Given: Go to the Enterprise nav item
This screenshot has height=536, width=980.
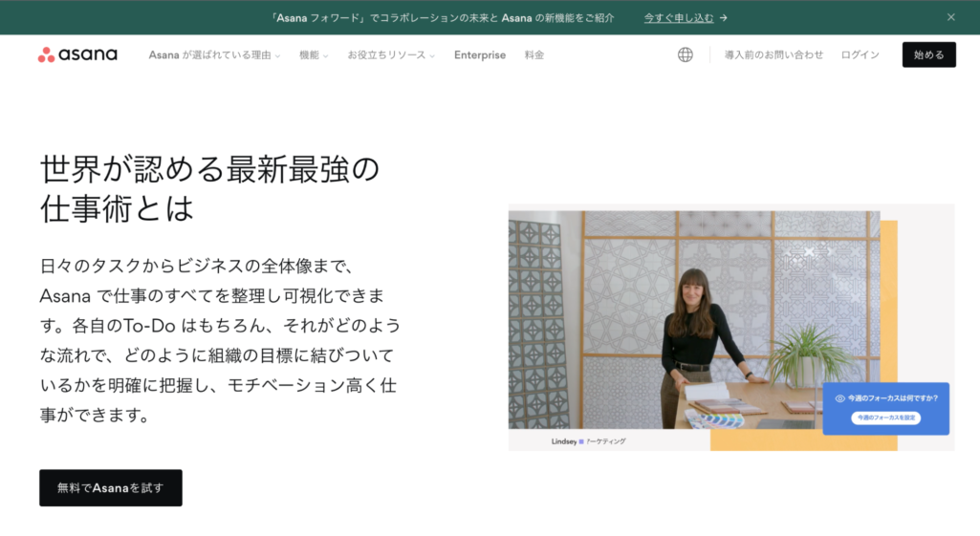Looking at the screenshot, I should (479, 55).
